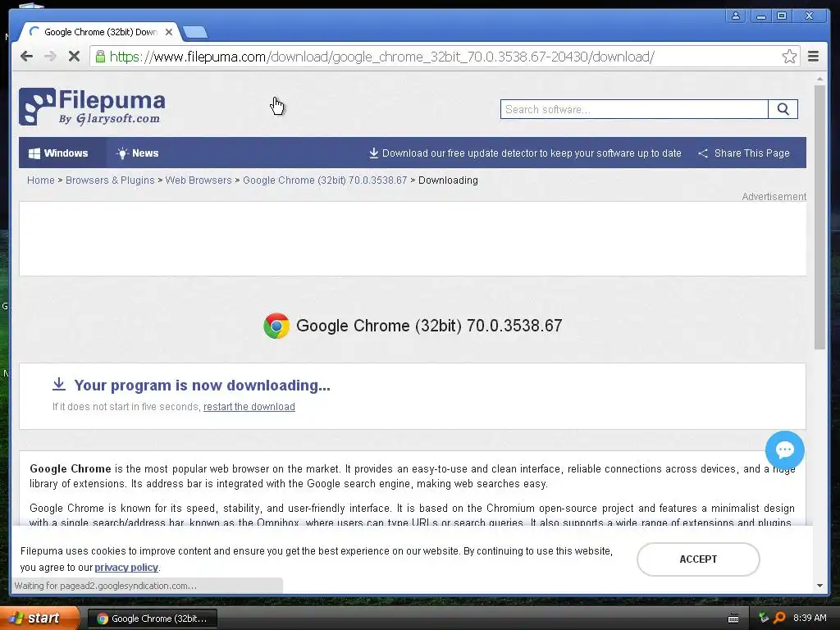Viewport: 840px width, 630px height.
Task: Go to Home breadcrumb
Action: pos(41,180)
